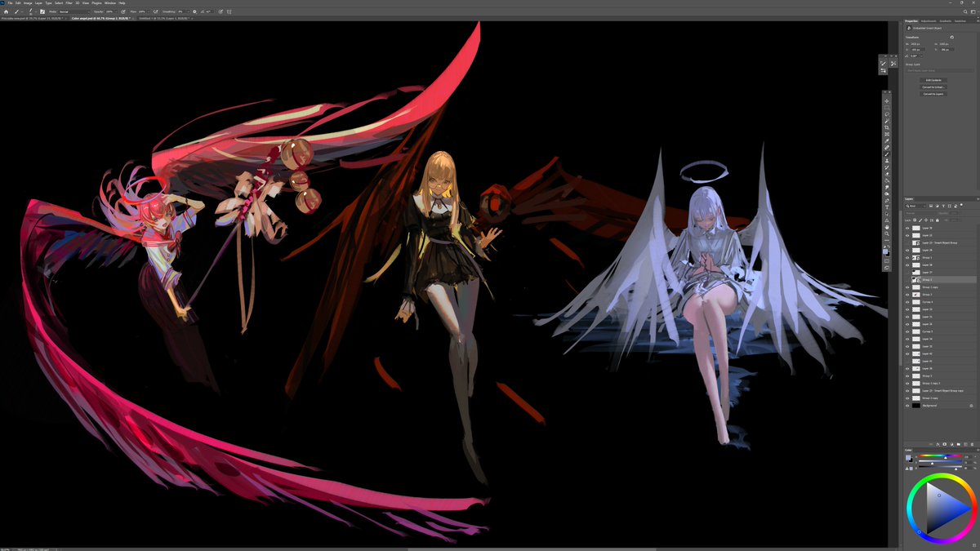Click the add layer mask icon
The image size is (980, 551).
coord(945,444)
